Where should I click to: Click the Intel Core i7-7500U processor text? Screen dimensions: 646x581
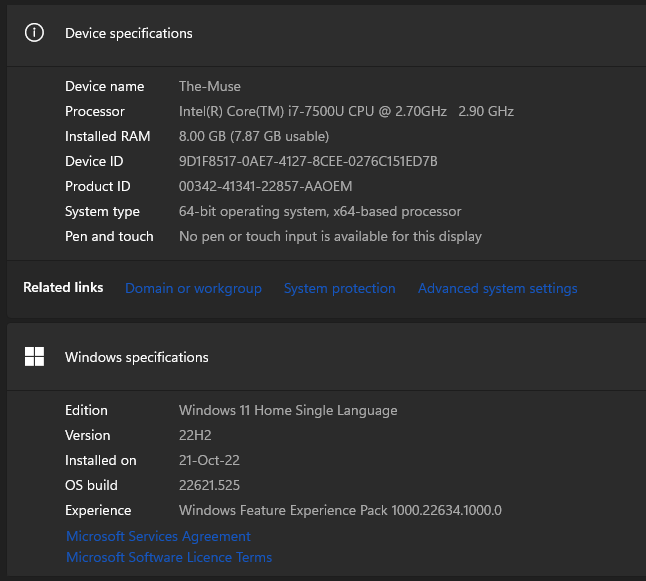tap(345, 111)
